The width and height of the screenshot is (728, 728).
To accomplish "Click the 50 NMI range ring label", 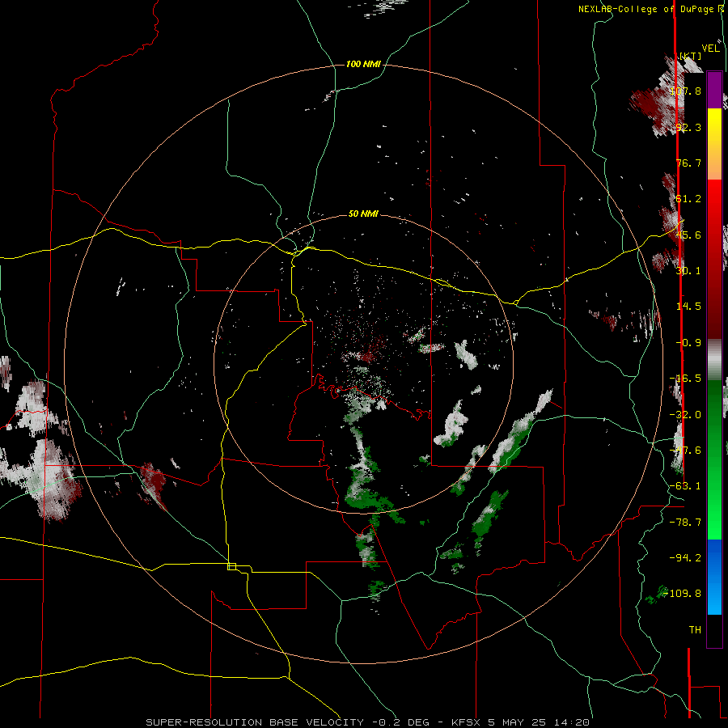I will (363, 214).
